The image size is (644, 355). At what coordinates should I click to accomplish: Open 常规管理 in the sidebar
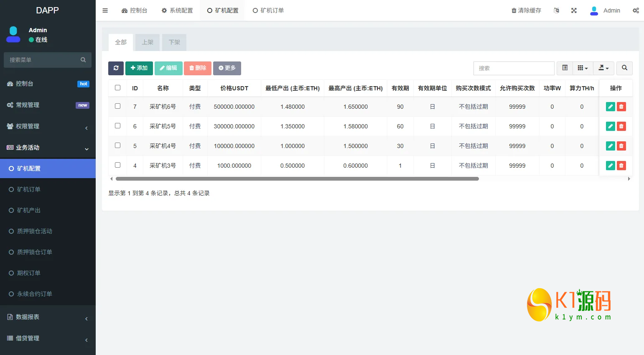(x=48, y=105)
